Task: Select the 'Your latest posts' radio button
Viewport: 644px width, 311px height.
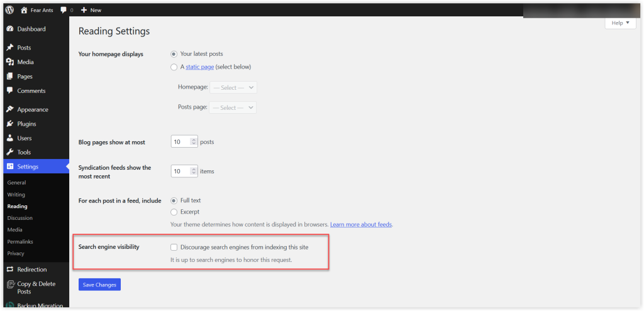Action: 174,54
